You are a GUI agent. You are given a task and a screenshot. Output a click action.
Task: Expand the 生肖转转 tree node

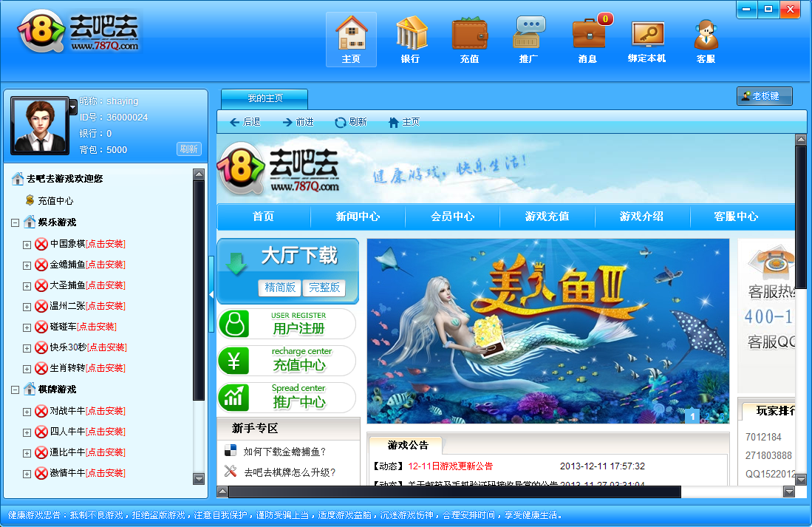pos(27,369)
